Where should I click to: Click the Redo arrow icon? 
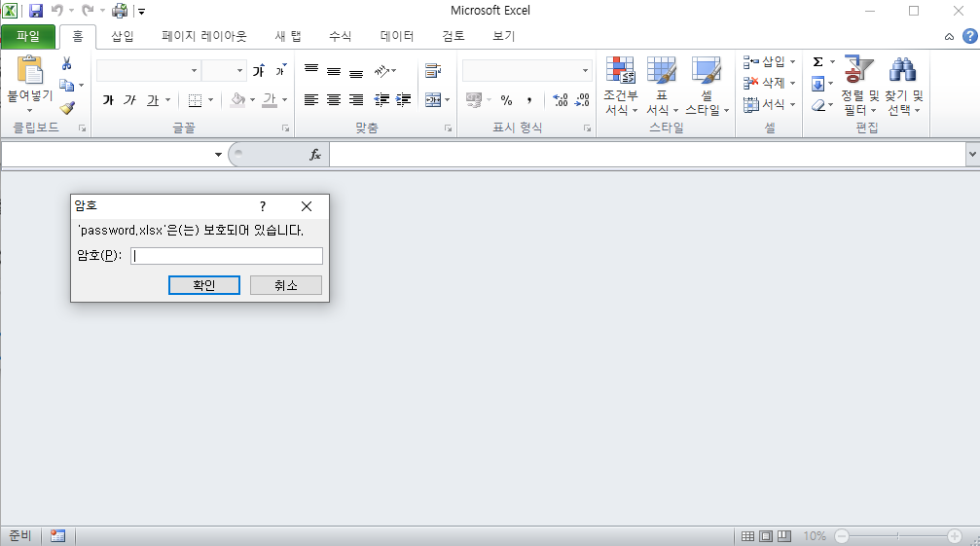(x=89, y=11)
